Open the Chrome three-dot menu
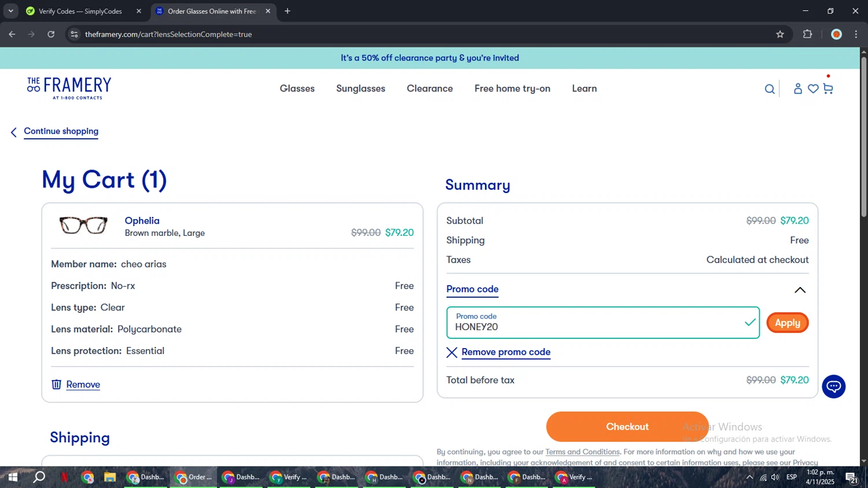 click(x=856, y=34)
